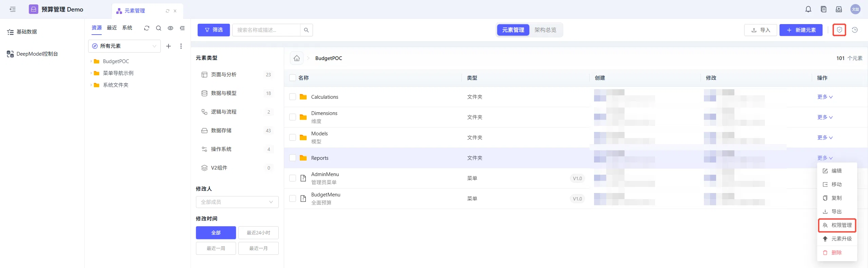Select 数据存储 element type
Image resolution: width=868 pixels, height=268 pixels.
tap(237, 131)
